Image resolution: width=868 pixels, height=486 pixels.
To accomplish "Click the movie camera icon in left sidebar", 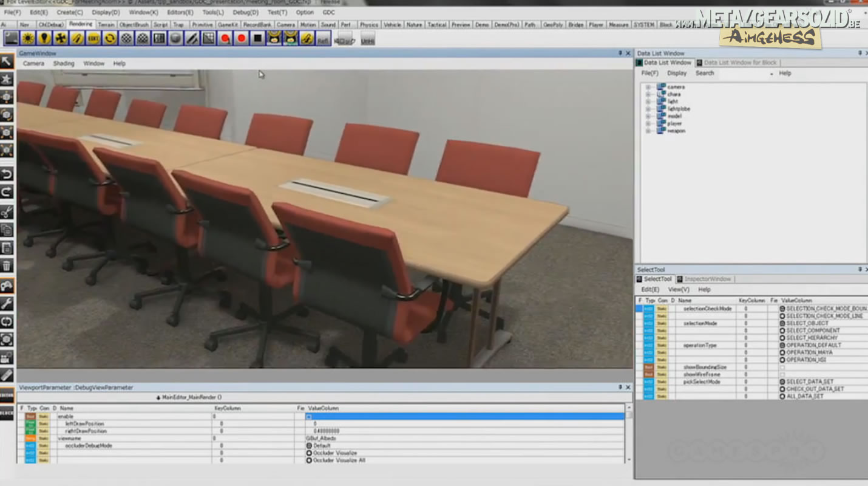I will (7, 358).
